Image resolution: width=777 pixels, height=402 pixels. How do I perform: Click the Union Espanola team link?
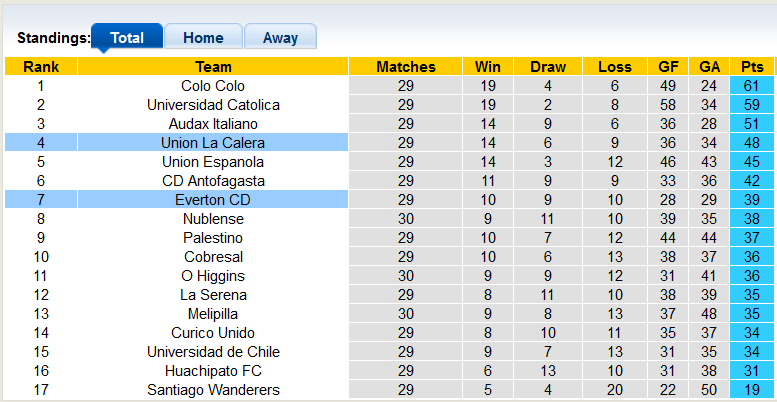(213, 162)
